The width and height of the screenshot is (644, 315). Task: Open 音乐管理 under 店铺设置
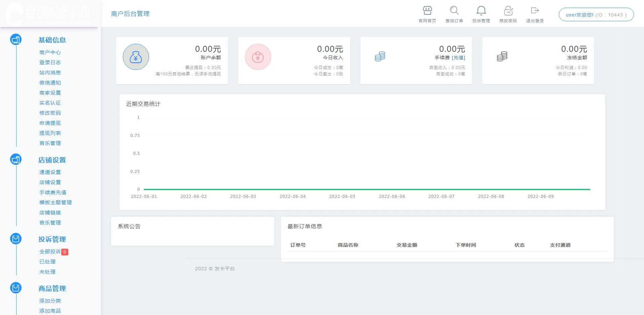[50, 223]
